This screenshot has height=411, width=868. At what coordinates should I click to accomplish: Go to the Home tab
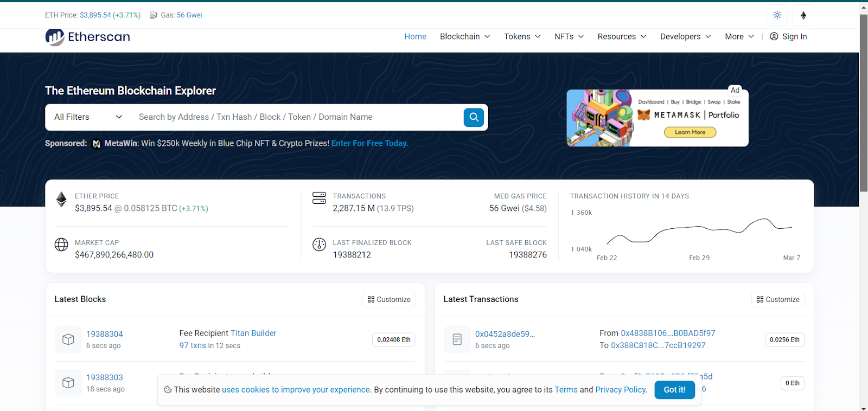coord(416,36)
